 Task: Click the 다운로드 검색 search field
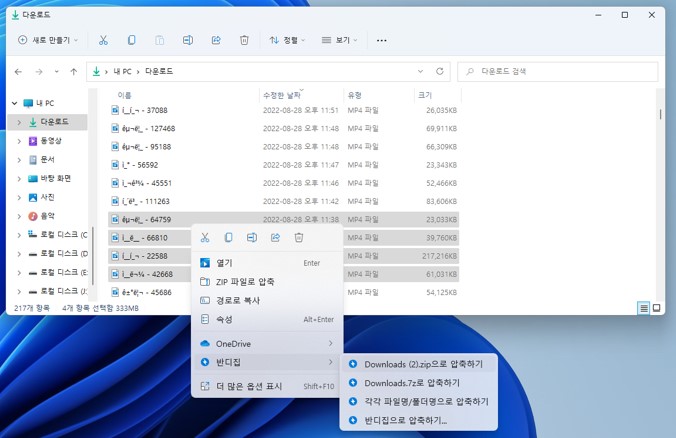click(558, 72)
